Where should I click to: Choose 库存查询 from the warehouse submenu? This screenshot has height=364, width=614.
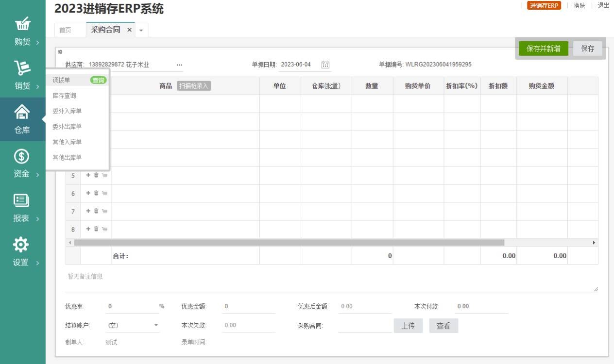[x=65, y=96]
